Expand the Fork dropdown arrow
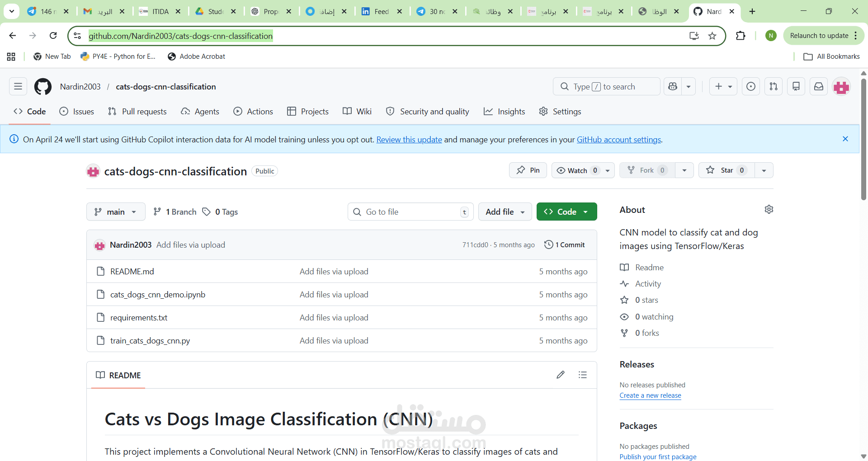This screenshot has width=868, height=461. (x=684, y=170)
